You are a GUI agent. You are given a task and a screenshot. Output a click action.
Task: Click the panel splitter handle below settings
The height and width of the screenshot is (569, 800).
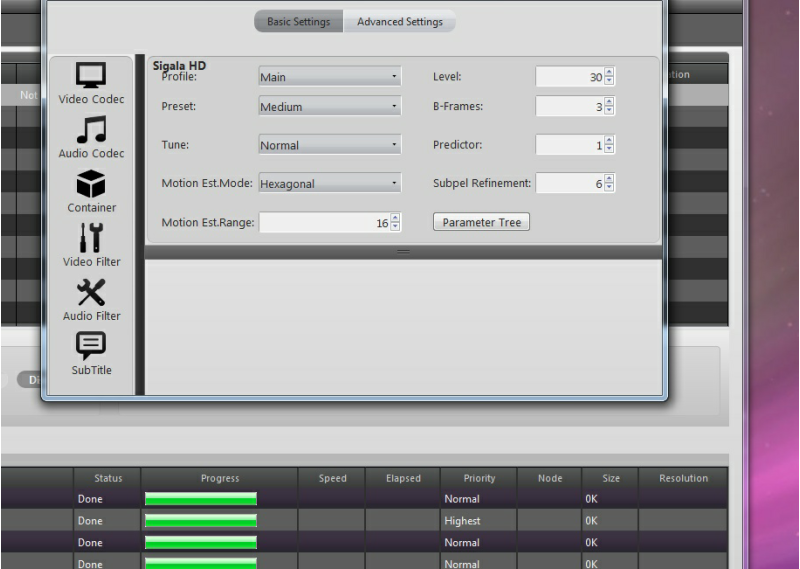[x=402, y=252]
